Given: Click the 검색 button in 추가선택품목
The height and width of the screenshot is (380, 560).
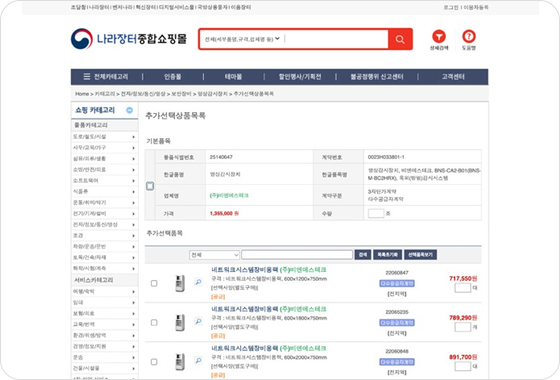Looking at the screenshot, I should [x=362, y=255].
